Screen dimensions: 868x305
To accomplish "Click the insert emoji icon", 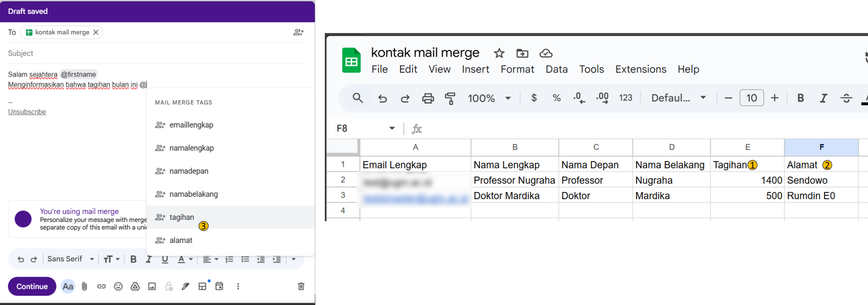I will pos(118,286).
